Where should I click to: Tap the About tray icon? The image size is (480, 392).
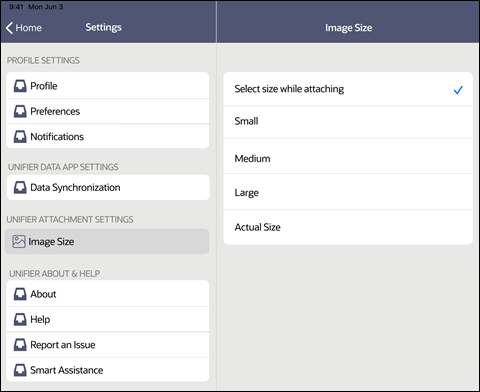pyautogui.click(x=20, y=294)
